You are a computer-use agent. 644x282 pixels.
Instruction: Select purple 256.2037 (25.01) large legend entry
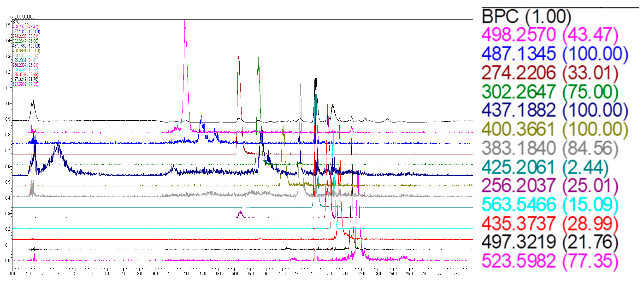550,186
